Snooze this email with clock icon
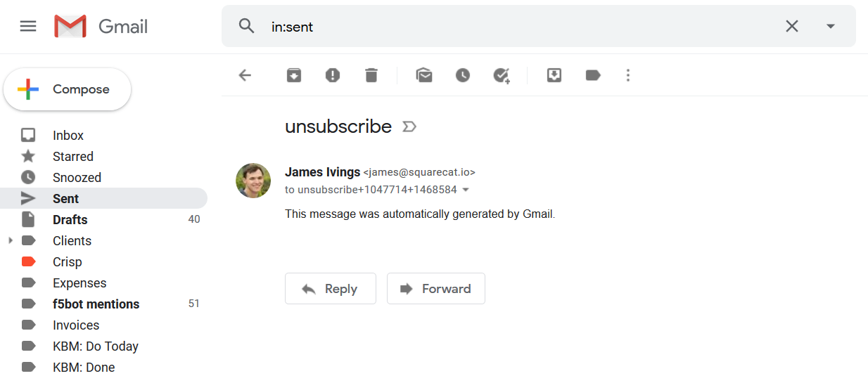 tap(463, 75)
